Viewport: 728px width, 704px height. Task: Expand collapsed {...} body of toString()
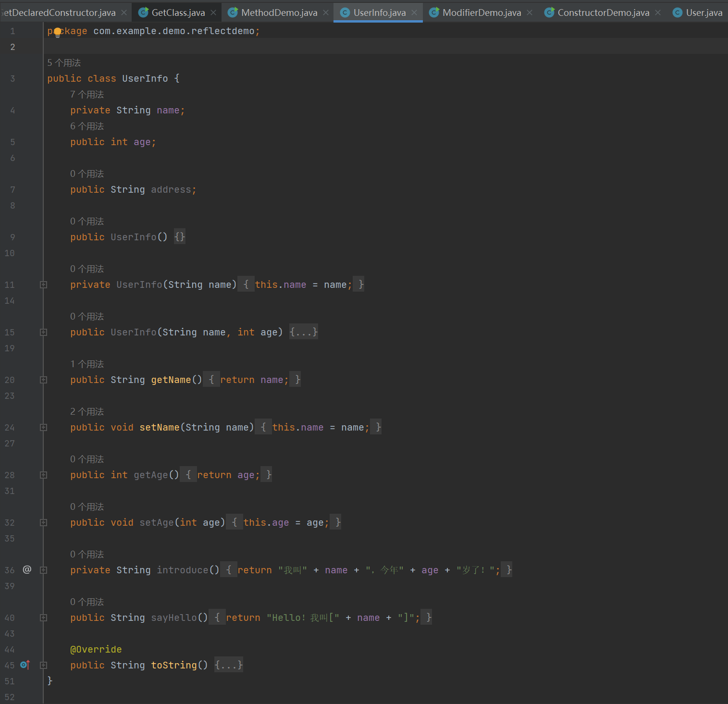coord(228,665)
